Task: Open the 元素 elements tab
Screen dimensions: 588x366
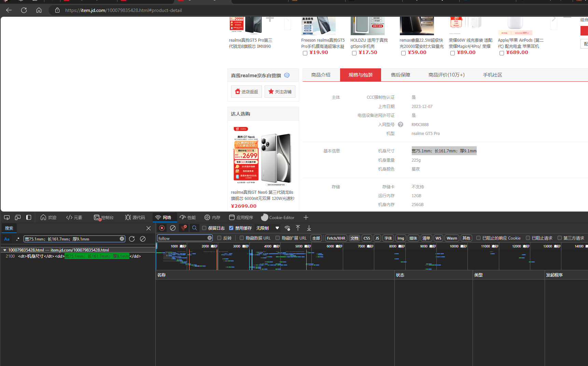Action: (74, 217)
